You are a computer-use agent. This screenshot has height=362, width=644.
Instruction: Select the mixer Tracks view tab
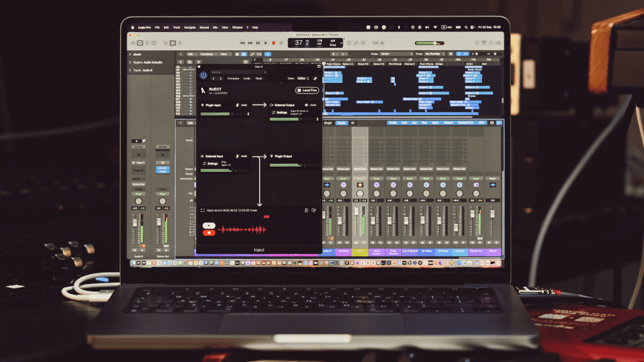click(x=341, y=123)
